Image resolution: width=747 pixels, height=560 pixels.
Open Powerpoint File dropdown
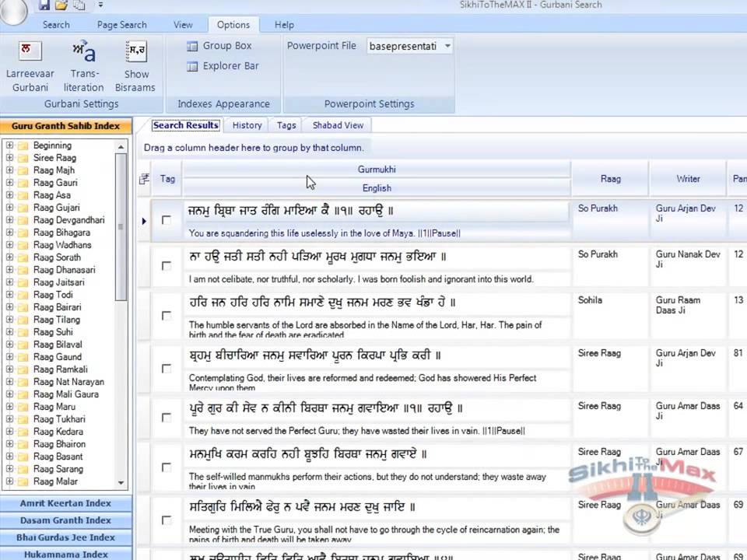[x=447, y=46]
